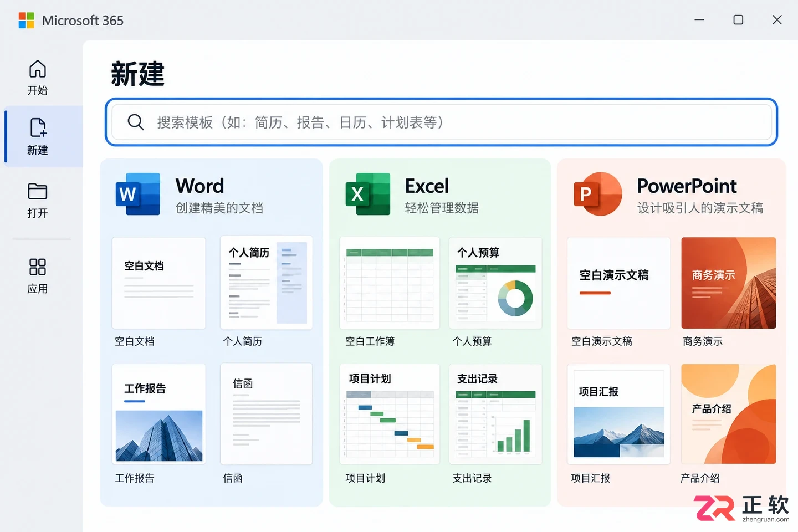Open the 项目计划 project plan thumbnail
The width and height of the screenshot is (798, 532).
point(390,414)
